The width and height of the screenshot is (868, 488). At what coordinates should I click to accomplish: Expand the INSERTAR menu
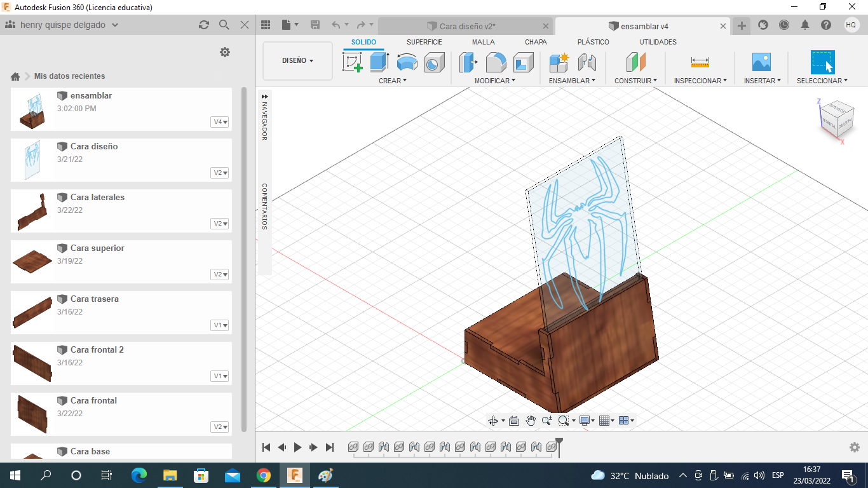[763, 81]
